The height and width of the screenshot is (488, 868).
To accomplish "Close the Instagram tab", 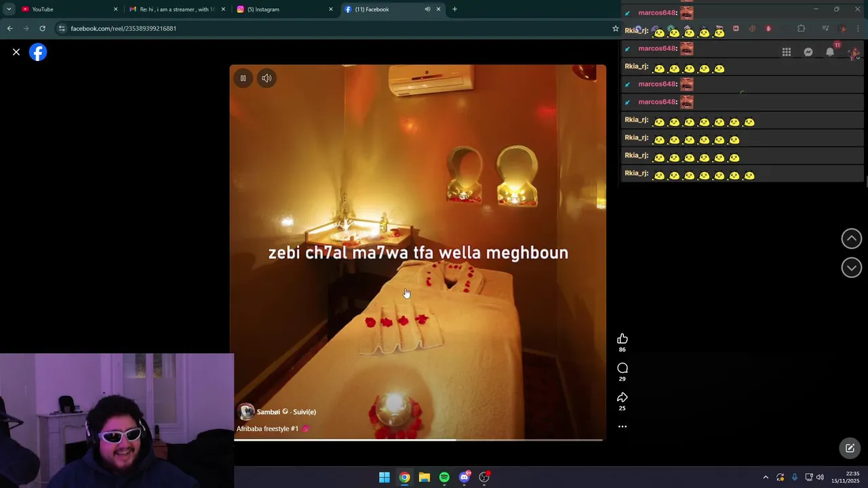I will click(331, 9).
